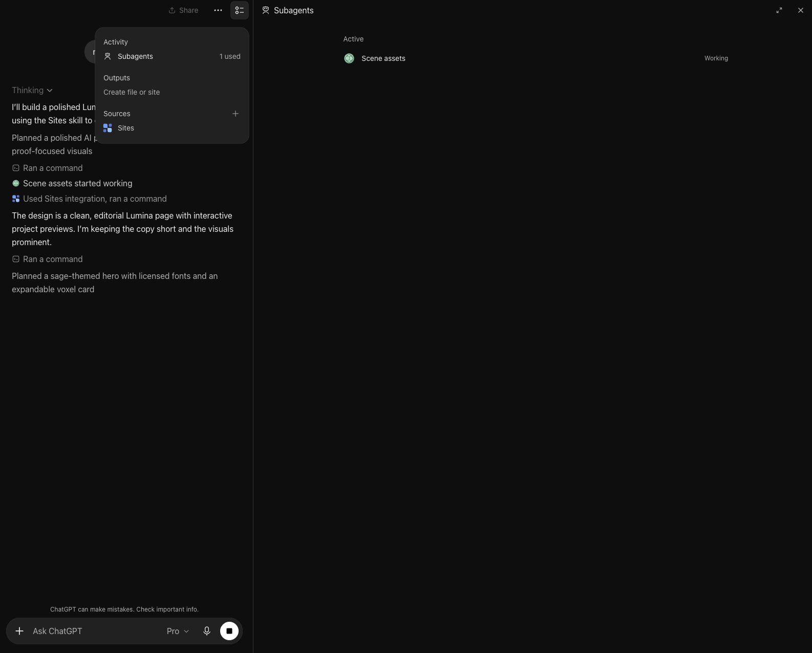This screenshot has height=653, width=812.
Task: Toggle the activity panel list icon
Action: tap(240, 10)
